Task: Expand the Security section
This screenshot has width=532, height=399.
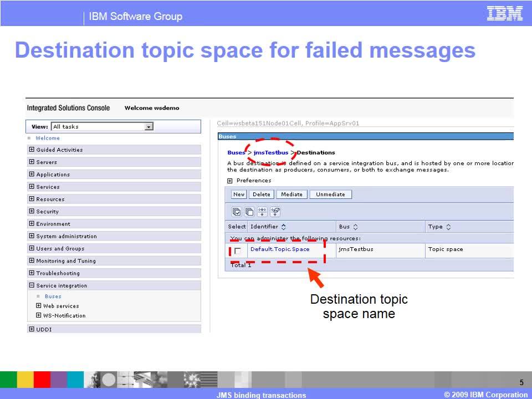Action: (32, 211)
